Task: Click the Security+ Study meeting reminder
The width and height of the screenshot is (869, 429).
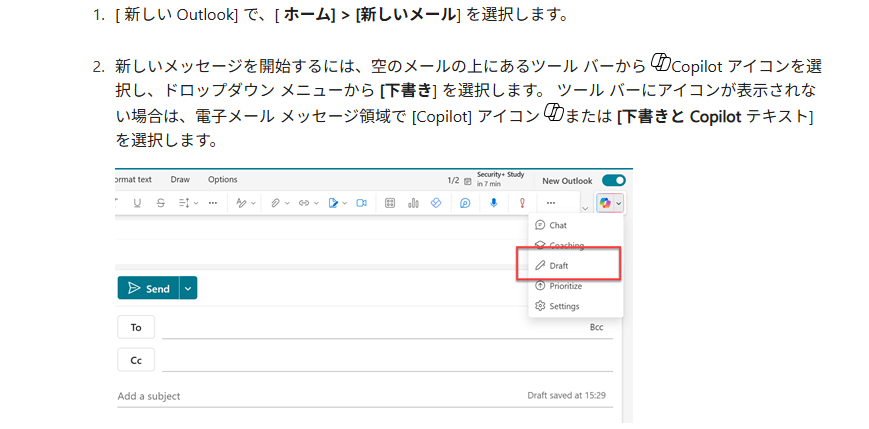Action: coord(500,178)
